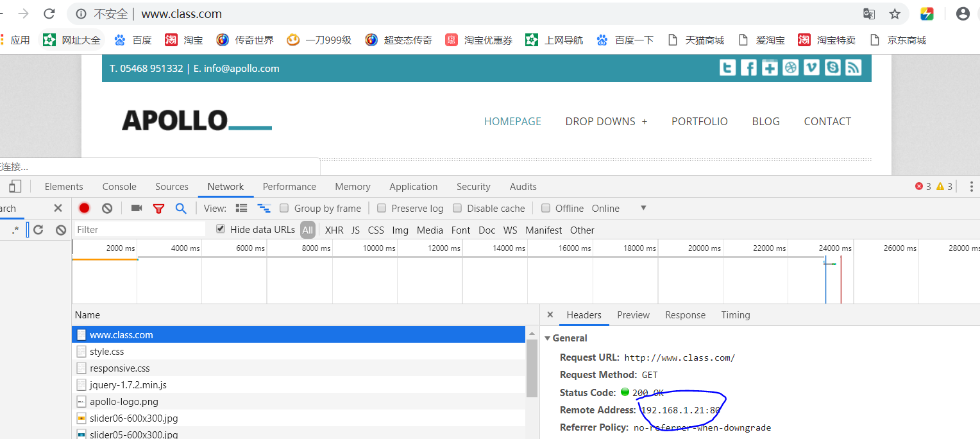The height and width of the screenshot is (439, 980).
Task: Open the DevTools three-dot customize menu
Action: 971,186
